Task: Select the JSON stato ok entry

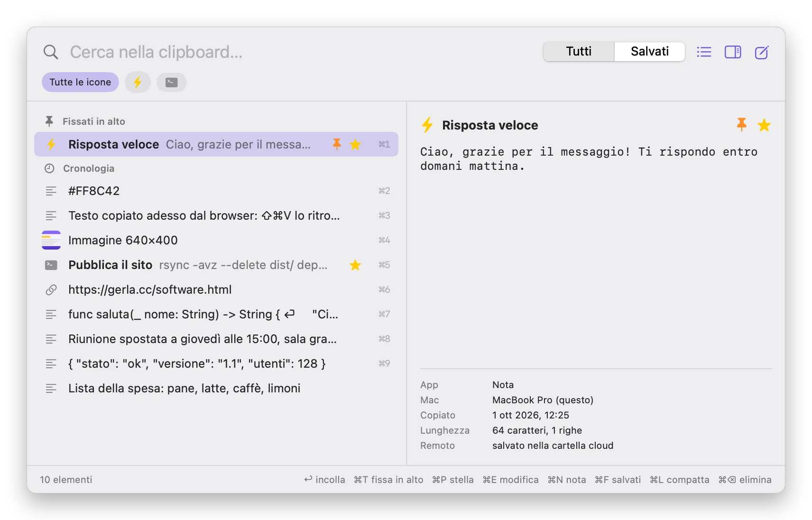Action: pos(216,363)
